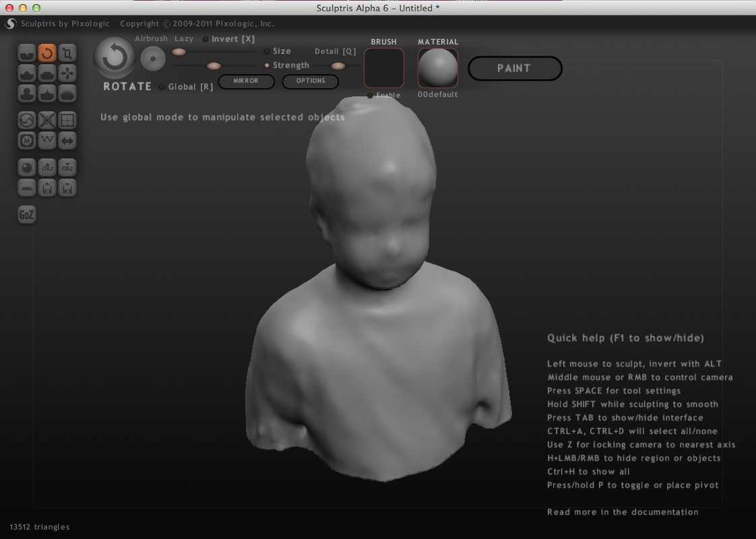Toggle pressure dot next to Size

point(267,51)
